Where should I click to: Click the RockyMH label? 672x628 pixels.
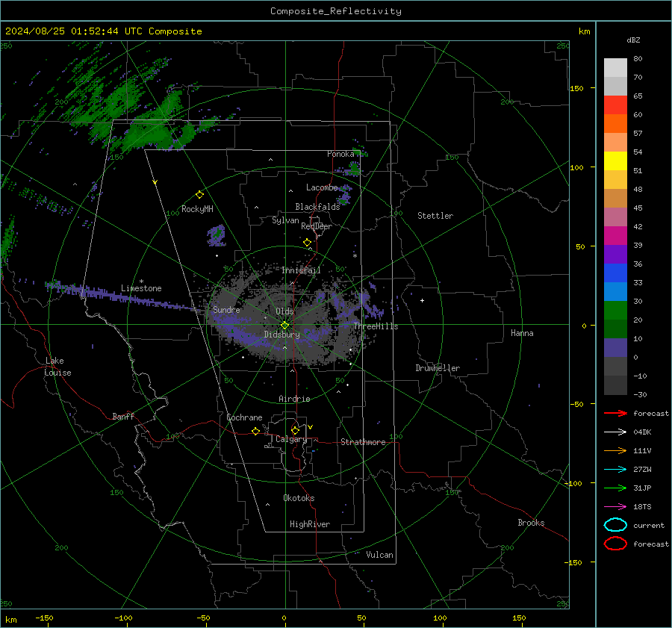pyautogui.click(x=197, y=209)
